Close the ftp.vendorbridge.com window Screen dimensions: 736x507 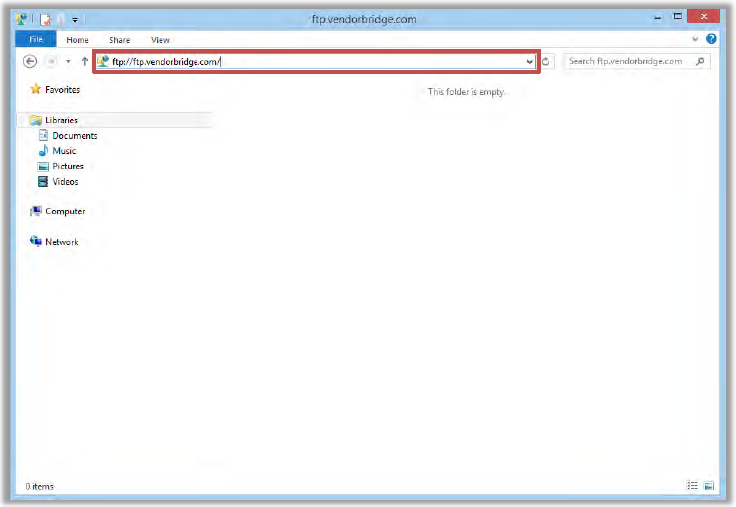click(x=703, y=16)
